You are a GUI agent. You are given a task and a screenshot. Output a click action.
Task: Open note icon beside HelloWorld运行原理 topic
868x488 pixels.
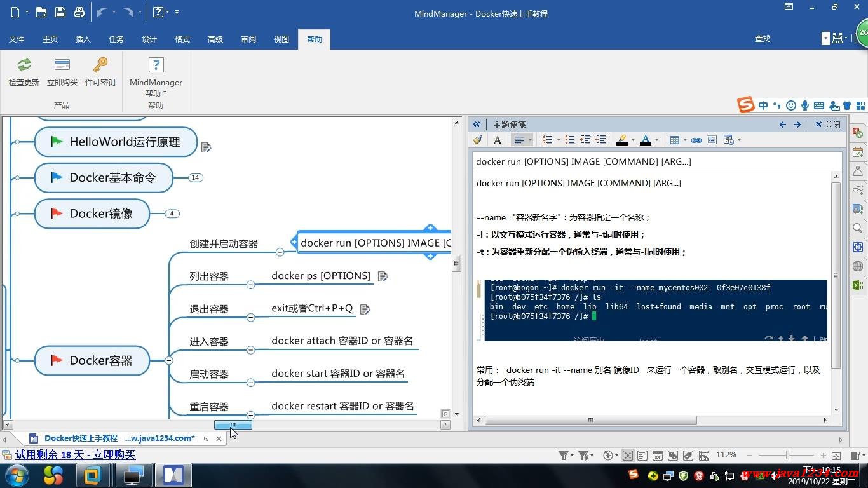206,147
